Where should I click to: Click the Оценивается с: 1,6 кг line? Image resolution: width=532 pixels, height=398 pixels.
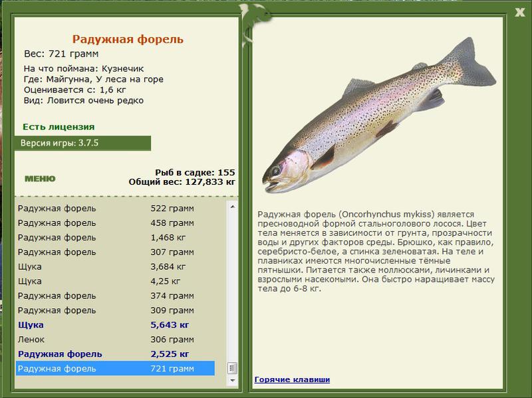coord(75,90)
